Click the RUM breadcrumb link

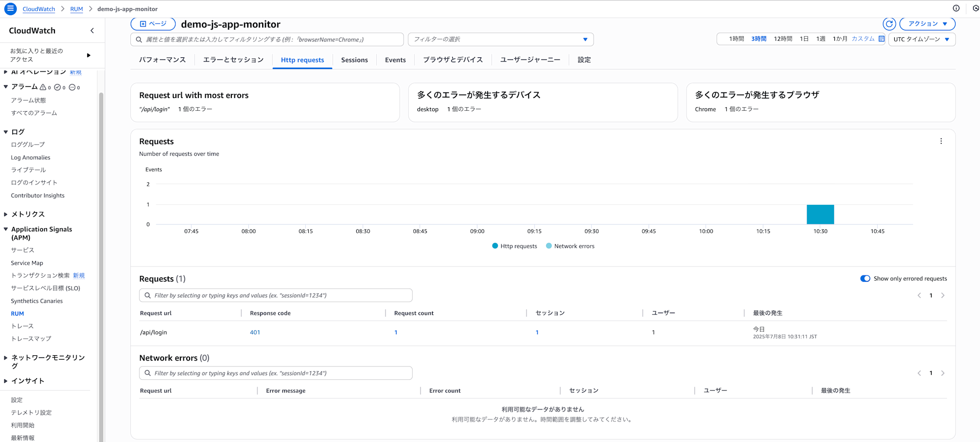click(76, 9)
